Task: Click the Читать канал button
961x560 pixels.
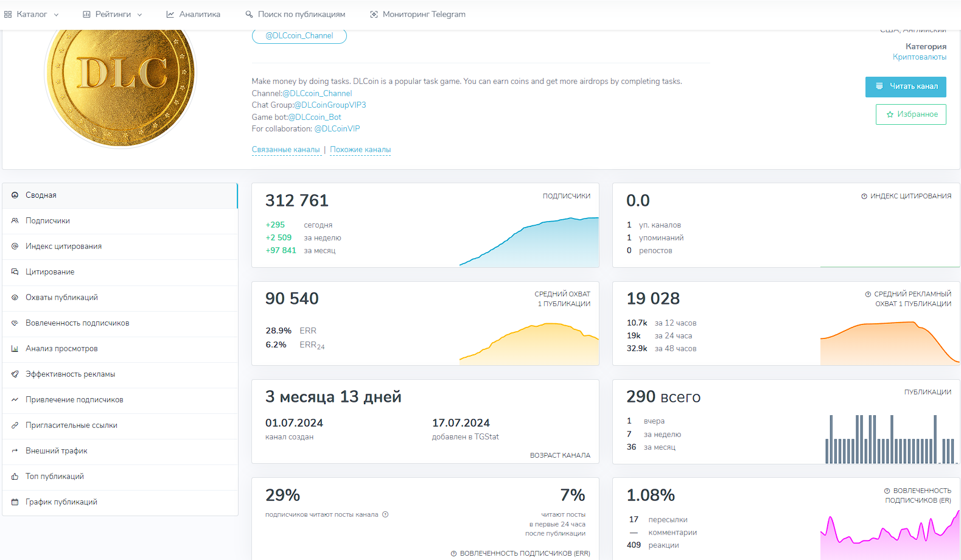Action: pyautogui.click(x=906, y=86)
